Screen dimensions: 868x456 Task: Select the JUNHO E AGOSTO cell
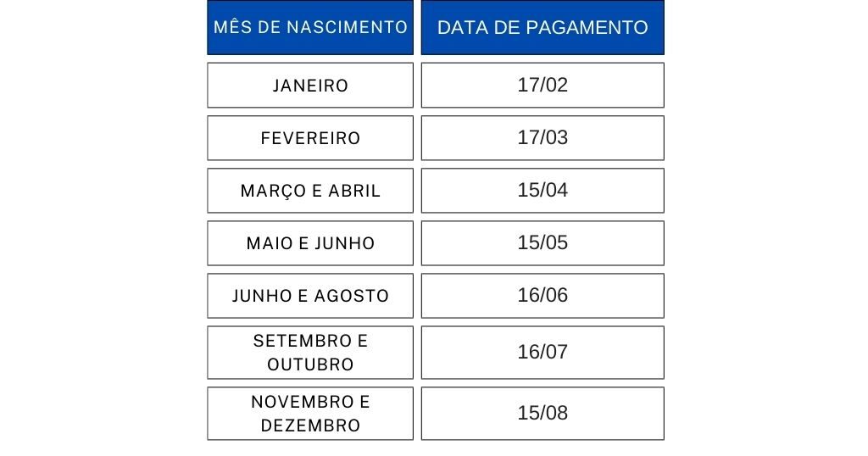(x=310, y=296)
